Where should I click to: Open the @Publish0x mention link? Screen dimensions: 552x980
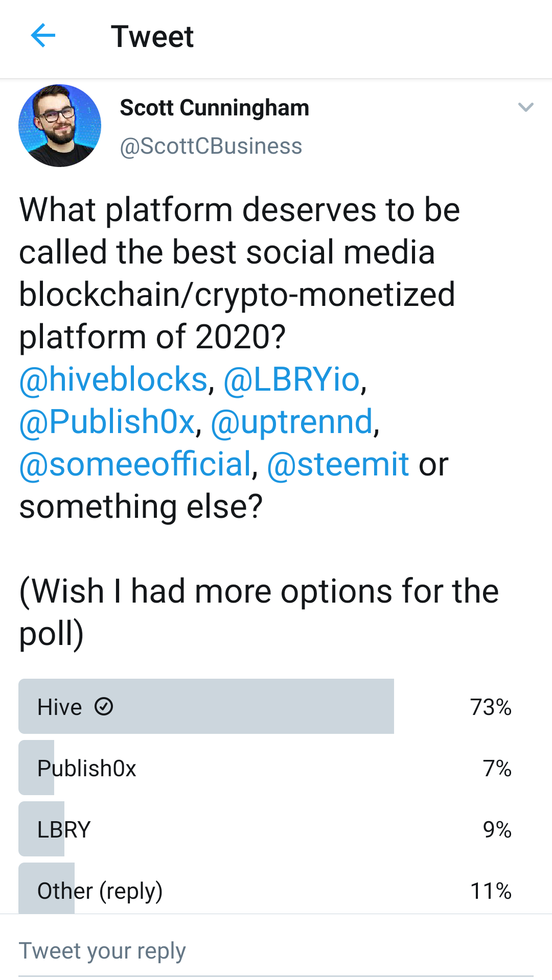[x=107, y=422]
